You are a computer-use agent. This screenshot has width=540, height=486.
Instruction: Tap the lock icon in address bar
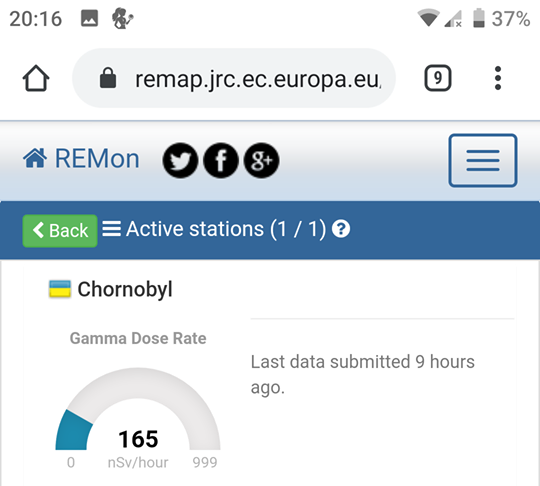(108, 78)
